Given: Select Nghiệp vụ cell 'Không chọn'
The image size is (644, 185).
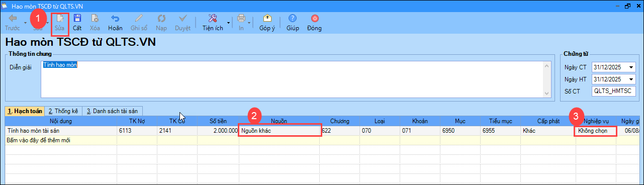Looking at the screenshot, I should click(x=595, y=131).
